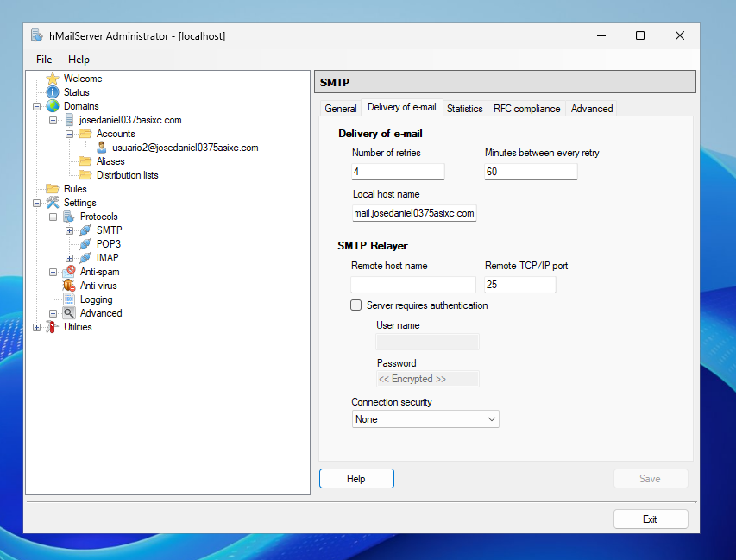Click the Anti-spam icon
736x560 pixels.
[x=69, y=271]
